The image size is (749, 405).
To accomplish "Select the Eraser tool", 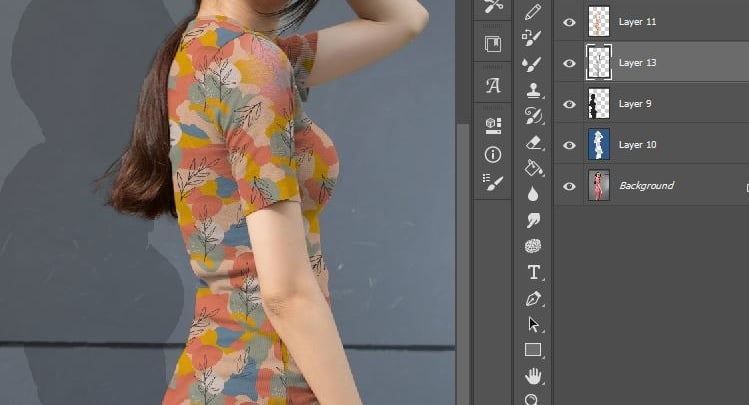I will [533, 142].
